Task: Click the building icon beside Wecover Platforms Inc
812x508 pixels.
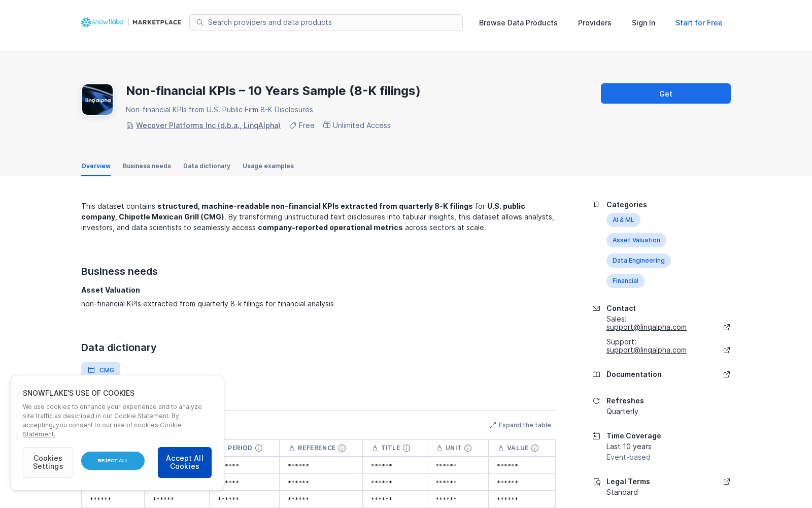Action: click(130, 125)
